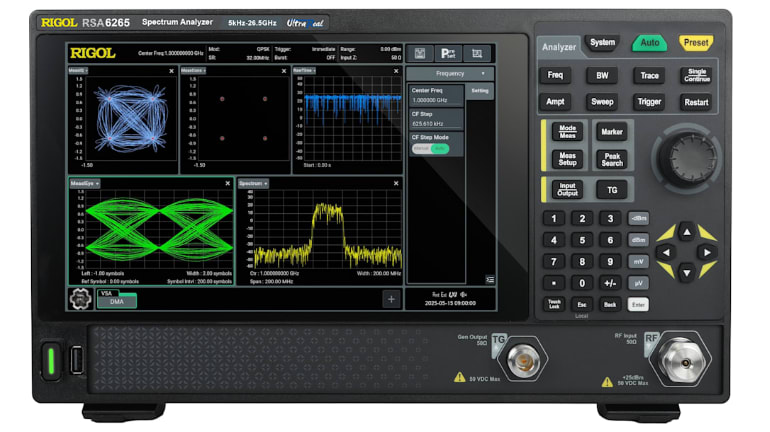Tap the USB status icon in status bar

(x=453, y=295)
